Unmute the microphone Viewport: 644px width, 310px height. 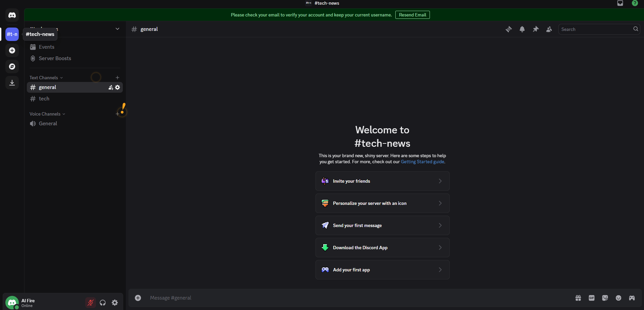point(91,303)
